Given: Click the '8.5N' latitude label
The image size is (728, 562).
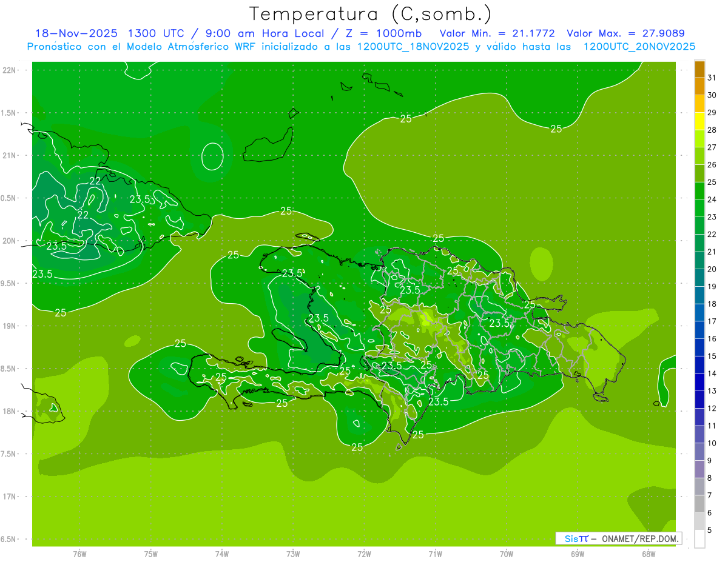Looking at the screenshot, I should [x=8, y=369].
